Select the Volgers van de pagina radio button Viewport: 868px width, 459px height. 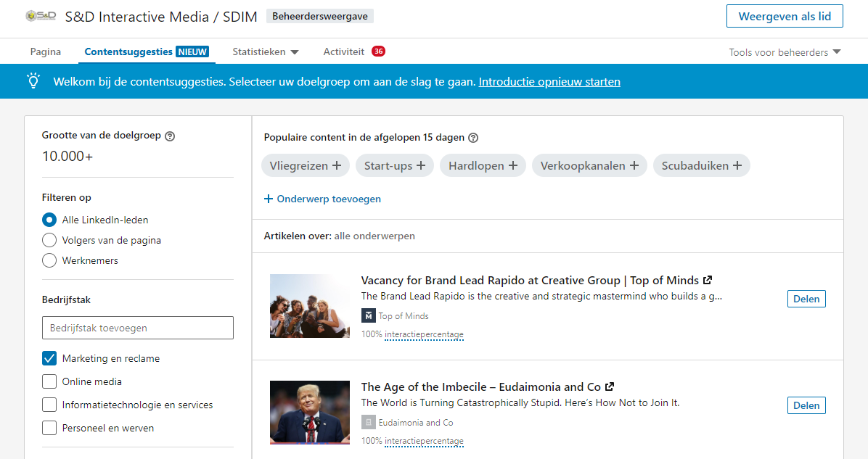(x=49, y=240)
